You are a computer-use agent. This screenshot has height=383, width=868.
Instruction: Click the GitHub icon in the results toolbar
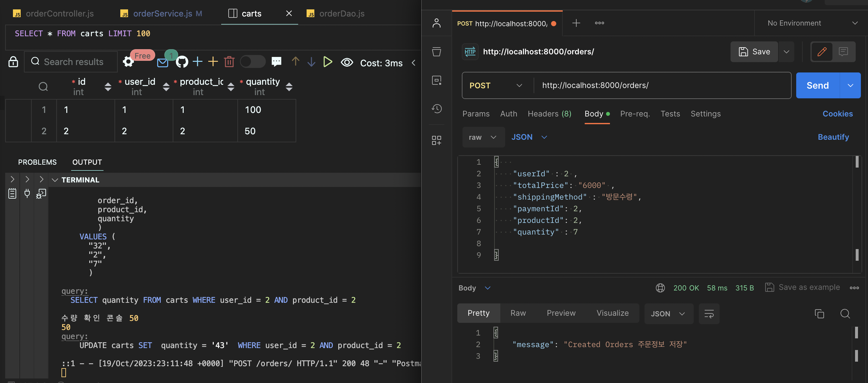pyautogui.click(x=182, y=62)
